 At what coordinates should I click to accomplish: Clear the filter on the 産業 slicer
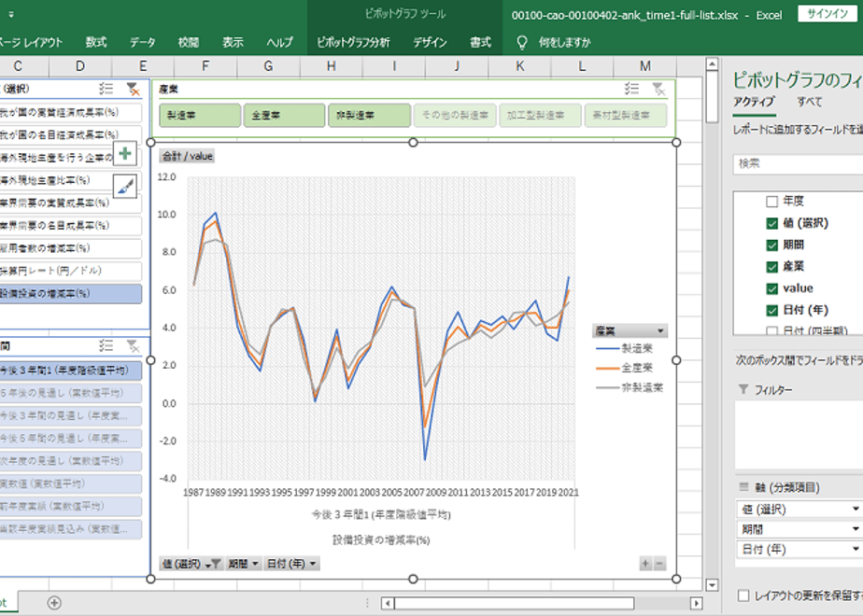(658, 89)
